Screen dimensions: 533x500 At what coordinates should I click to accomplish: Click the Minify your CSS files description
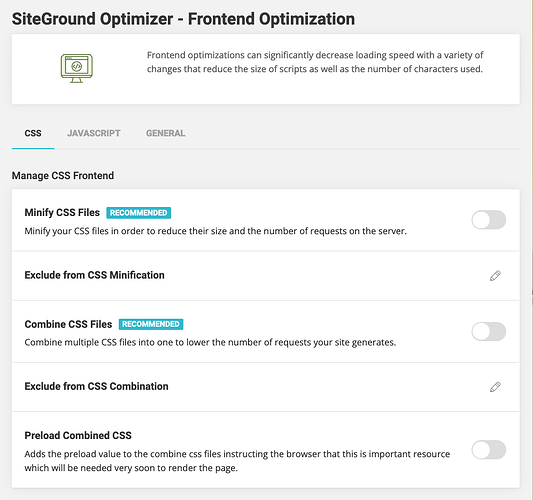click(216, 231)
